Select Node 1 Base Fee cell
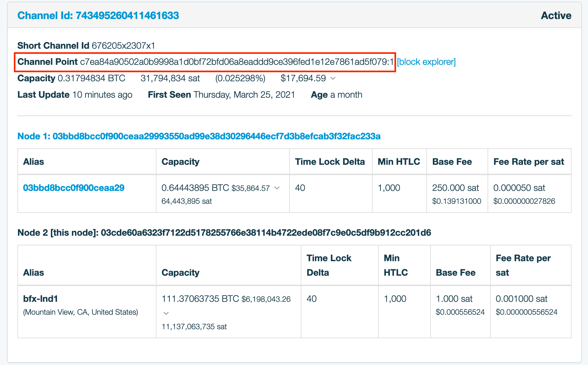 tap(455, 194)
